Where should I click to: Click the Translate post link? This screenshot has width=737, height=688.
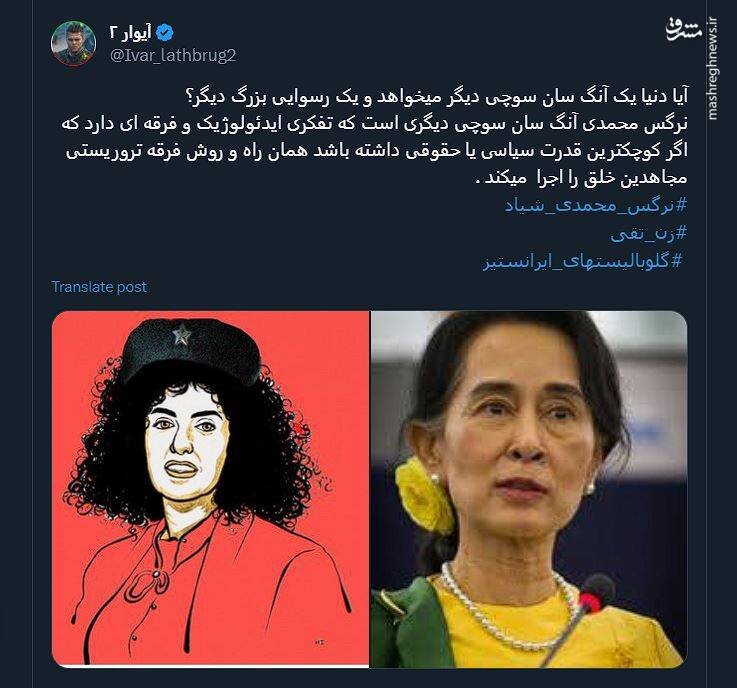(99, 287)
